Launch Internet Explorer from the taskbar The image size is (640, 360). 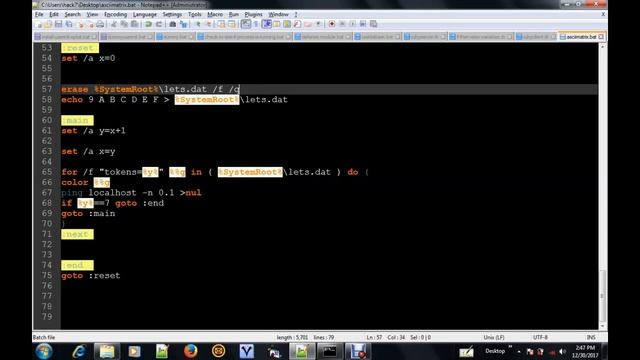pyautogui.click(x=79, y=351)
